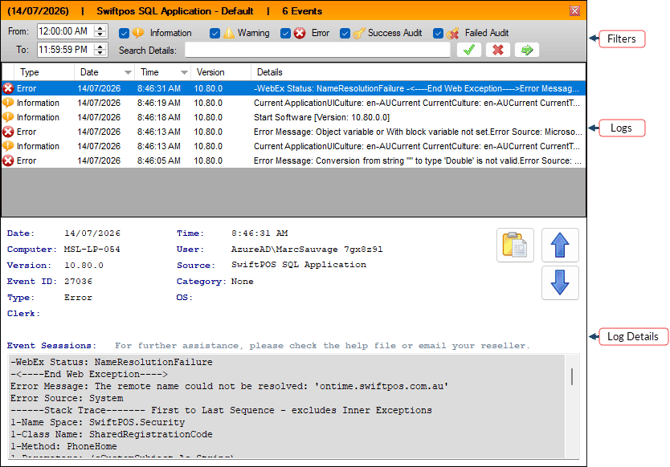Screen dimensions: 670x467
Task: Click the 1-Method: PhoneHome line
Action: point(64,446)
